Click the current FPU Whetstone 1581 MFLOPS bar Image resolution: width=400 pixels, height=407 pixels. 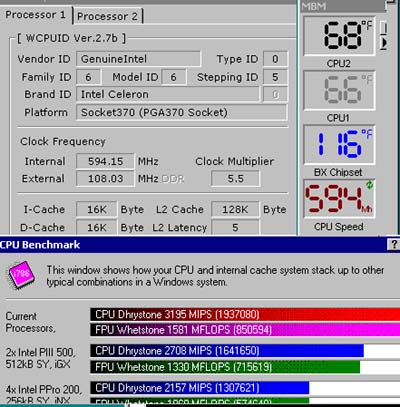(245, 330)
